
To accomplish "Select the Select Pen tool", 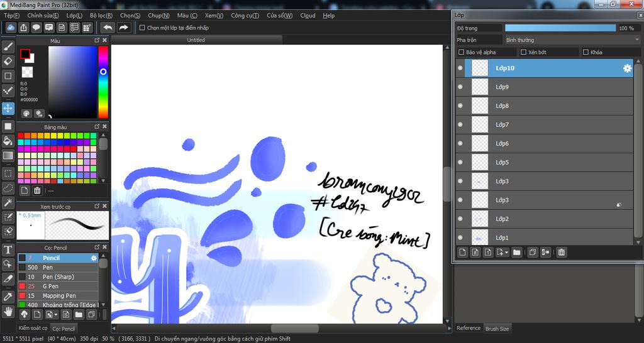I will (x=8, y=217).
